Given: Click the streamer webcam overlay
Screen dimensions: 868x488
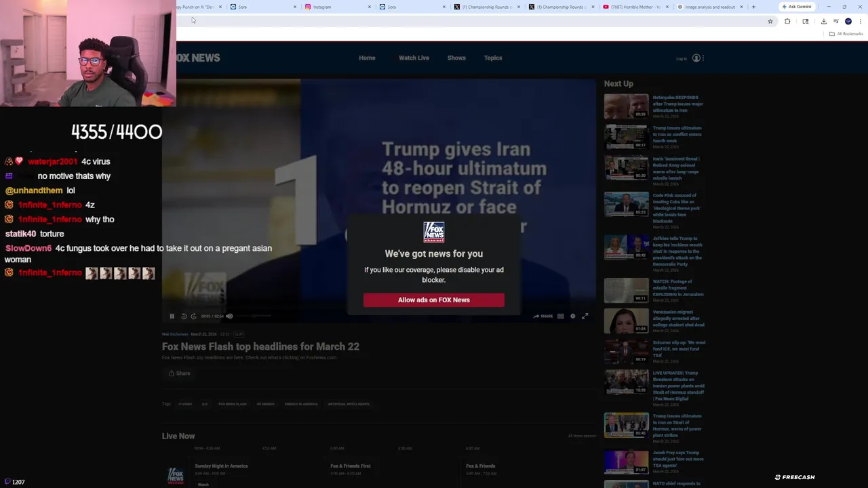Looking at the screenshot, I should coord(88,54).
